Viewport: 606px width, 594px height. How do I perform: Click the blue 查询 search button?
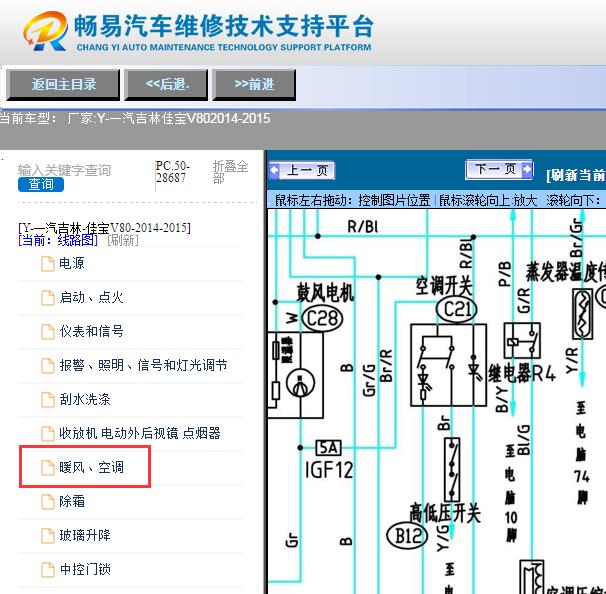click(41, 184)
